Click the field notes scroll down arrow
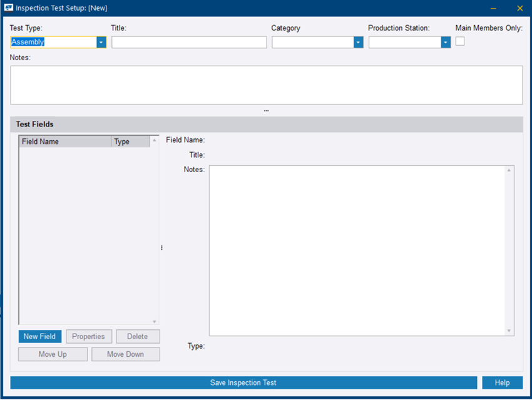Image resolution: width=532 pixels, height=400 pixels. [509, 331]
